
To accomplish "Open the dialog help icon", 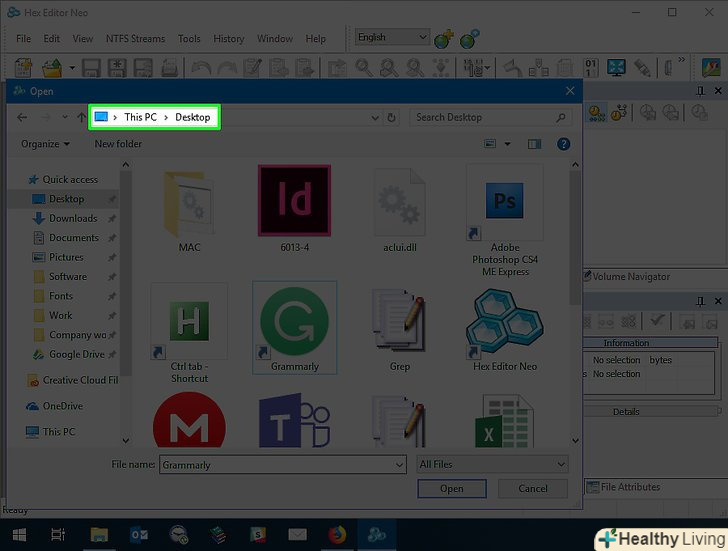I will (563, 144).
